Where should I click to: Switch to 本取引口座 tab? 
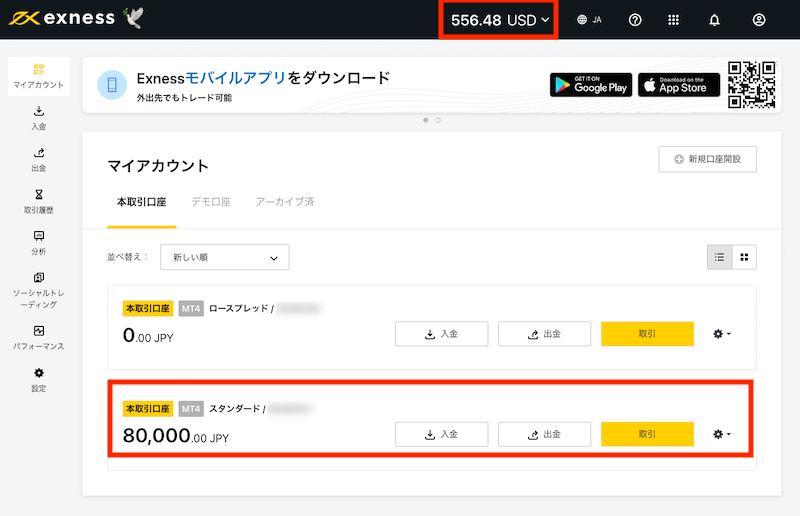[141, 202]
